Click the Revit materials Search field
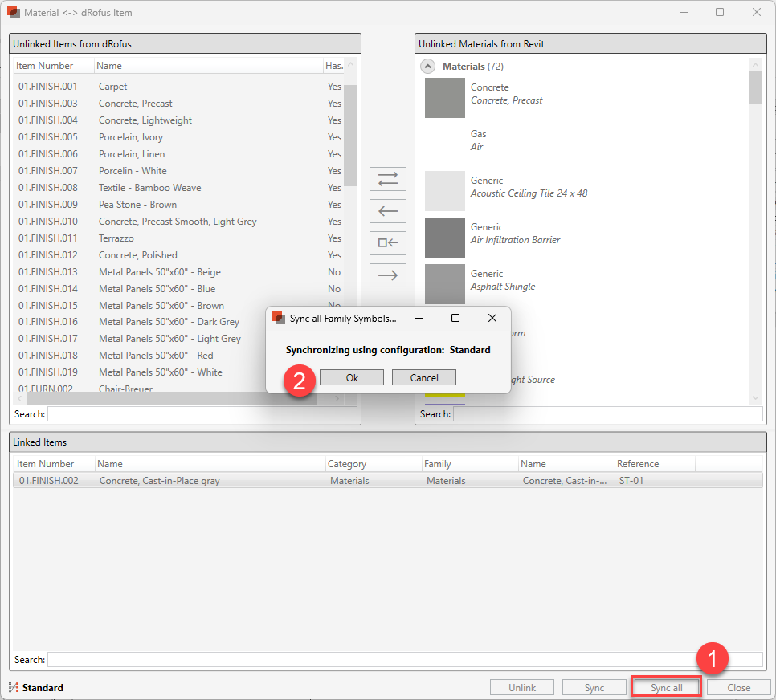 (607, 414)
